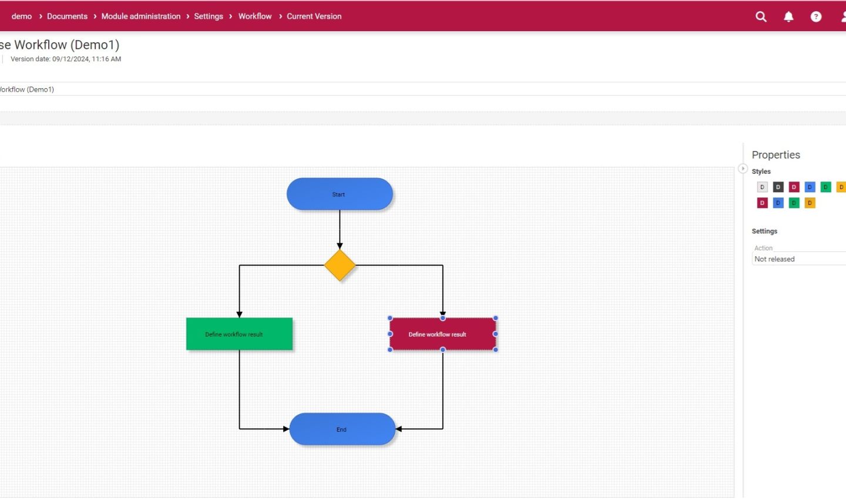View notifications via the bell icon
846x504 pixels.
(788, 16)
